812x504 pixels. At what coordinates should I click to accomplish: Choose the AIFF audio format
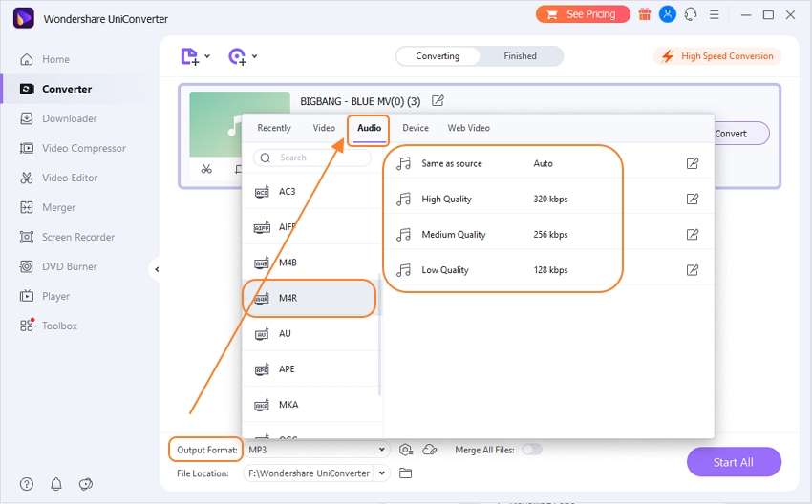311,226
